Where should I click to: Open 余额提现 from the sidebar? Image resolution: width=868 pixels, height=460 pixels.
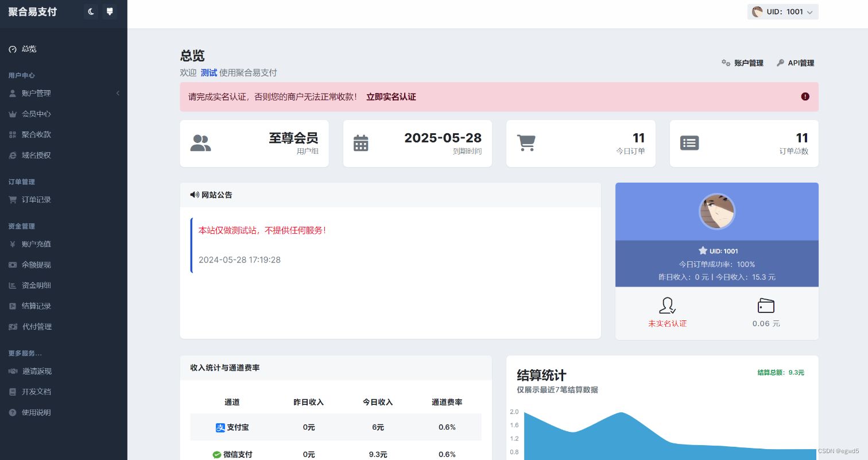(36, 265)
